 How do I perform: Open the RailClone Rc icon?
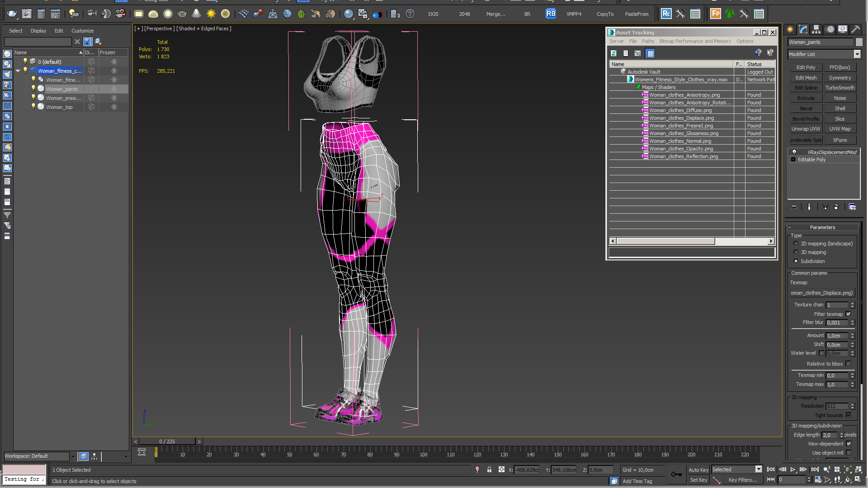[666, 14]
